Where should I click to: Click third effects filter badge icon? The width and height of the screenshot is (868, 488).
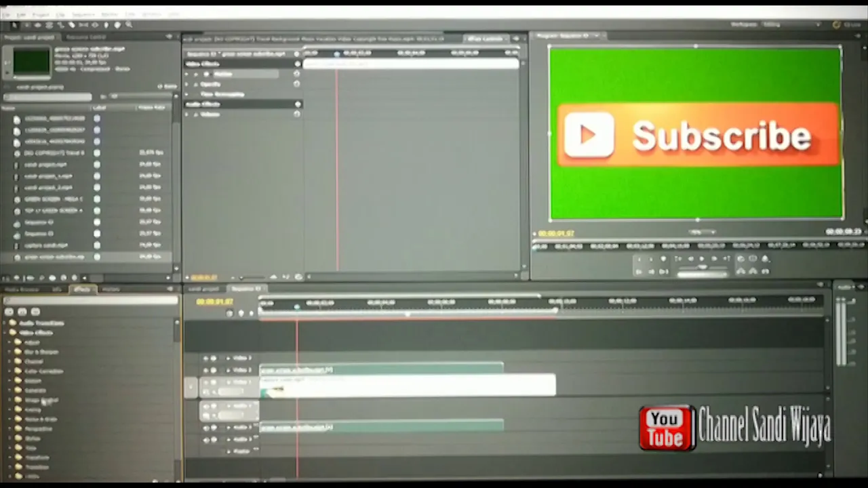pos(35,312)
